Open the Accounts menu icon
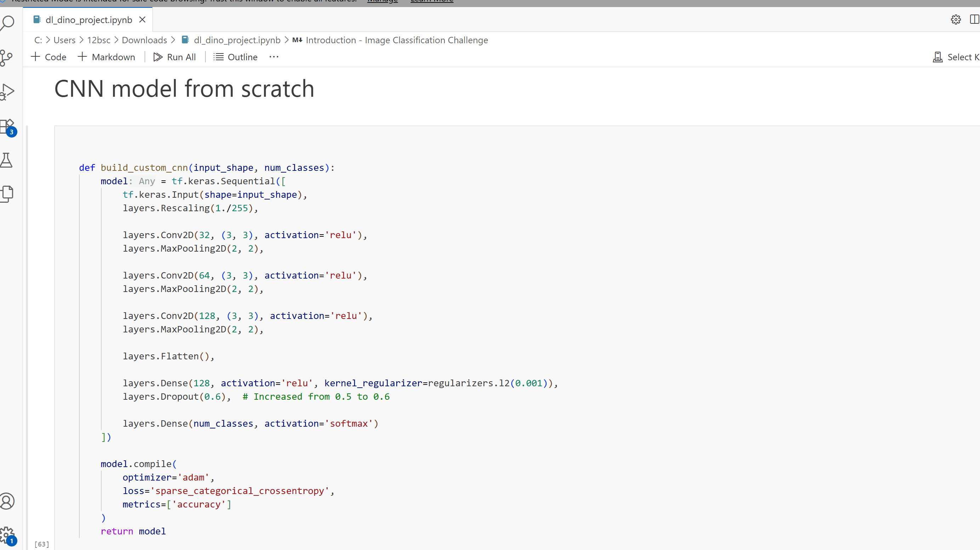980x550 pixels. 7,501
